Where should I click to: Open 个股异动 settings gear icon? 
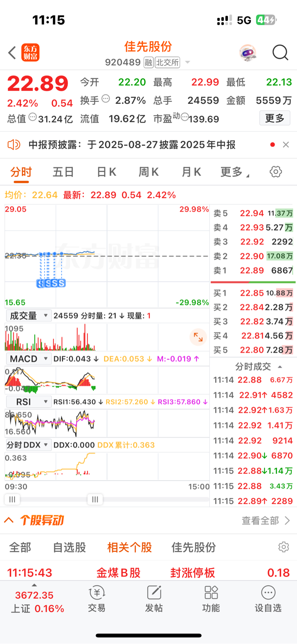(x=284, y=547)
